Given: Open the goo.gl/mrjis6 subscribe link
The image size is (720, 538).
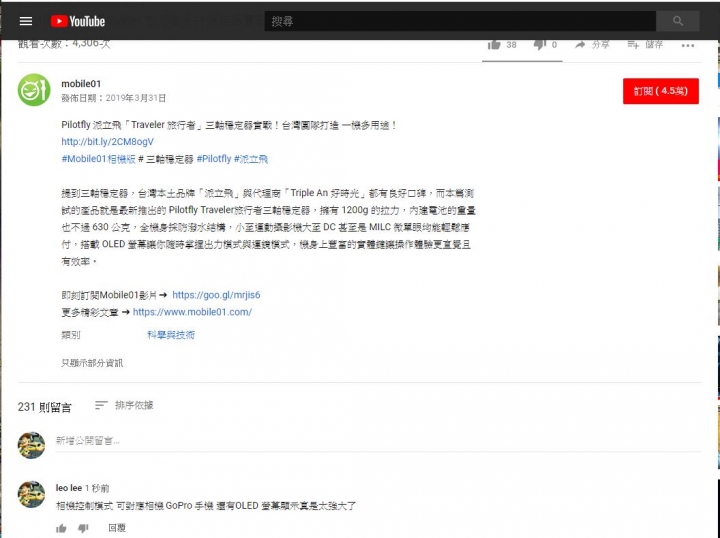Looking at the screenshot, I should pos(216,295).
